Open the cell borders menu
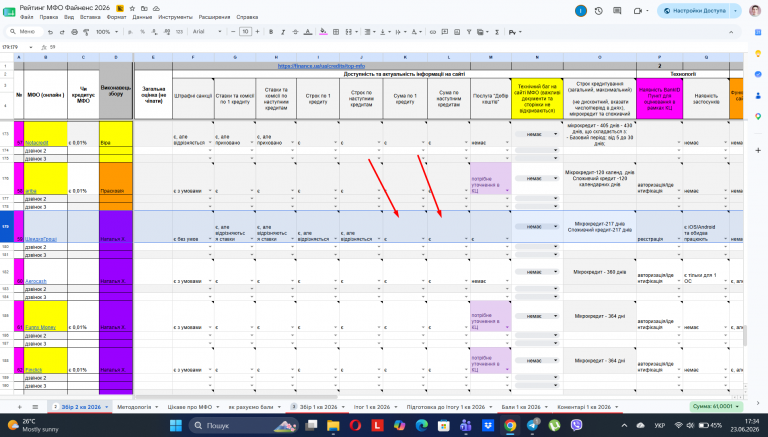 click(336, 32)
